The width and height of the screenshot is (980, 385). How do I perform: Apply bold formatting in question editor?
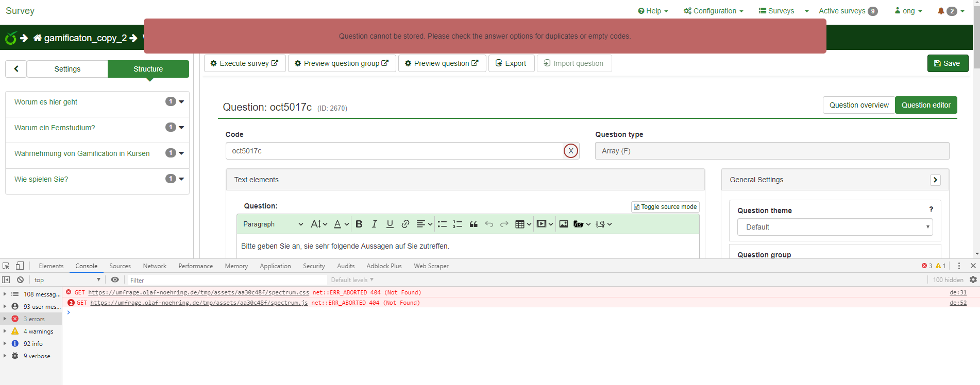tap(359, 224)
